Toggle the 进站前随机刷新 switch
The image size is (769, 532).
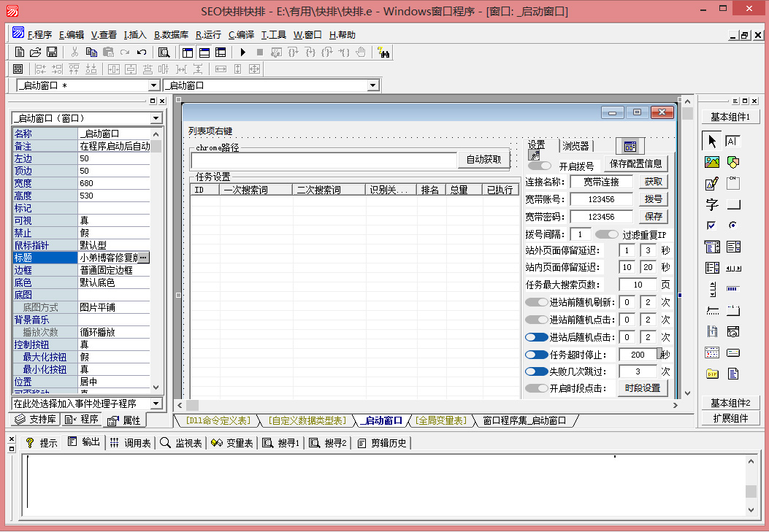click(x=537, y=302)
